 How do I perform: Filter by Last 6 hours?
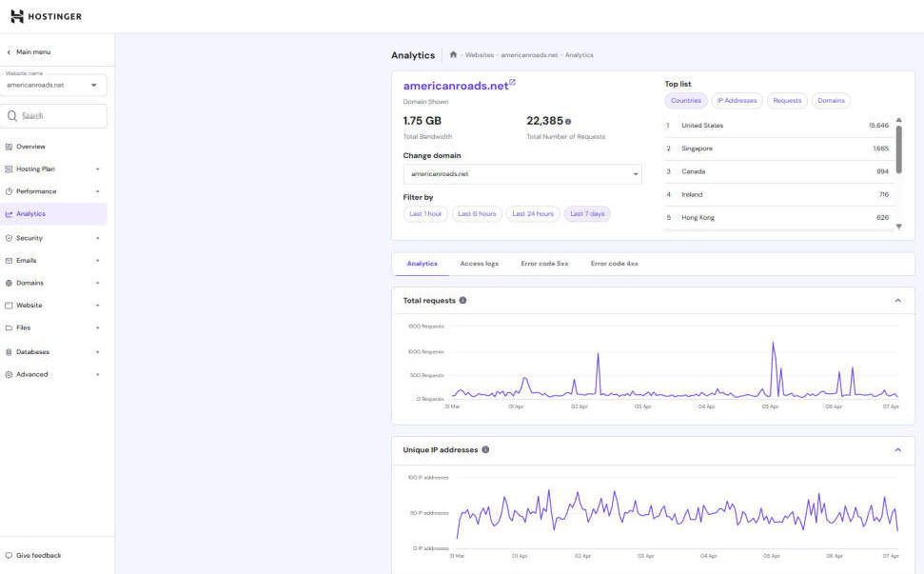pos(477,214)
